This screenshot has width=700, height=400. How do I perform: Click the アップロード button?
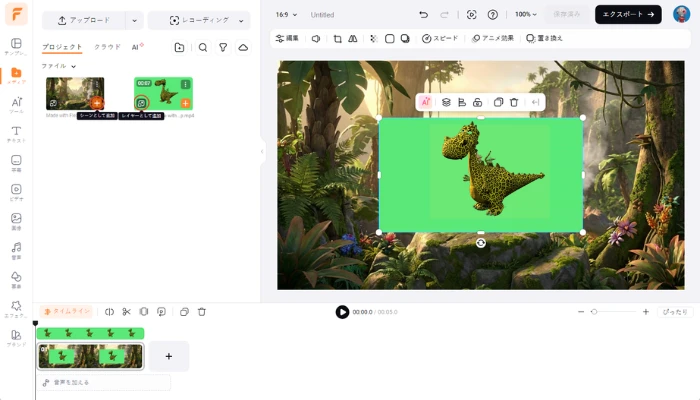(x=84, y=20)
